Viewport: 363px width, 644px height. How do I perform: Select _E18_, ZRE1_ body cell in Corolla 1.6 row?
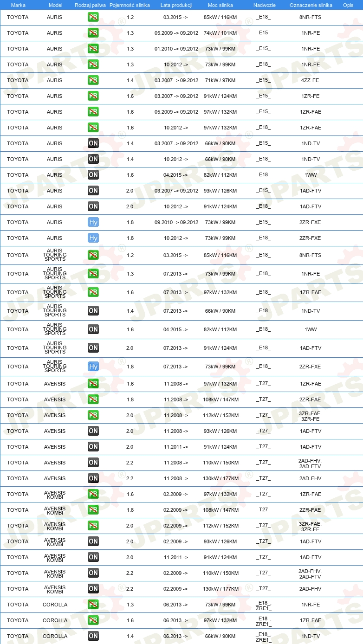[264, 620]
